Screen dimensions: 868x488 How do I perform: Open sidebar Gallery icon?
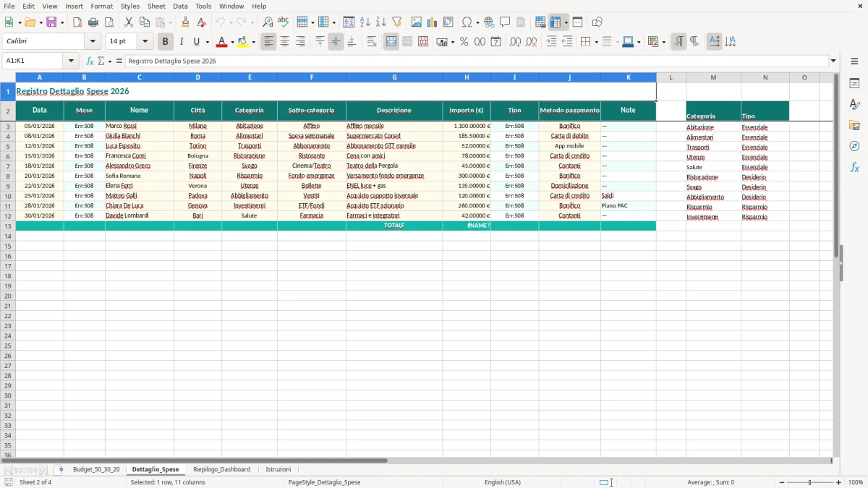coord(854,125)
